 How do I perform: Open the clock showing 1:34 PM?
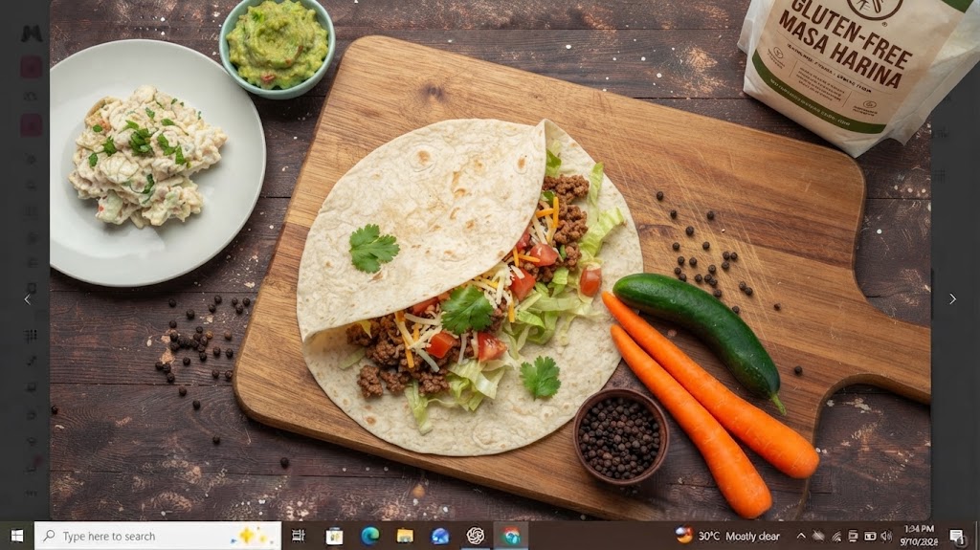coord(919,536)
